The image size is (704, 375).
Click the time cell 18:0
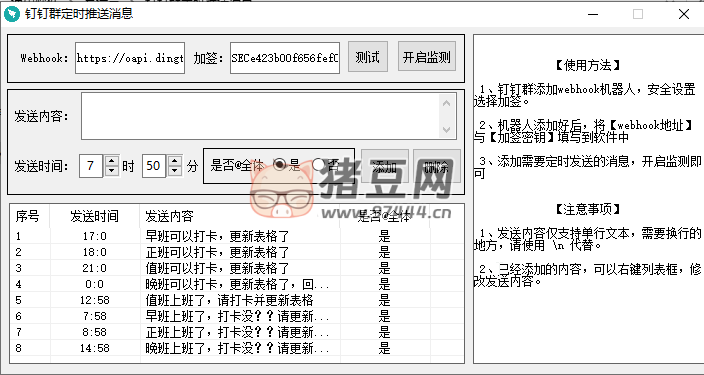click(95, 252)
